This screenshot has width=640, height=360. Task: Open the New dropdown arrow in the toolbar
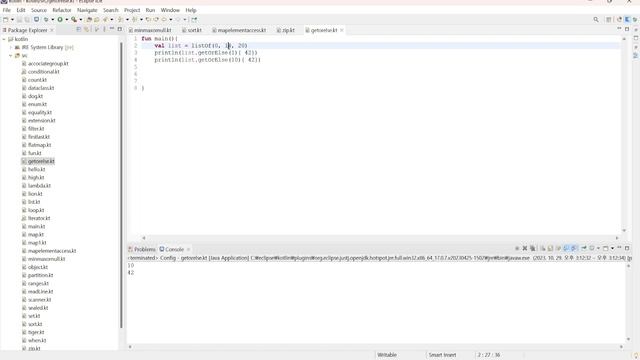(12, 20)
